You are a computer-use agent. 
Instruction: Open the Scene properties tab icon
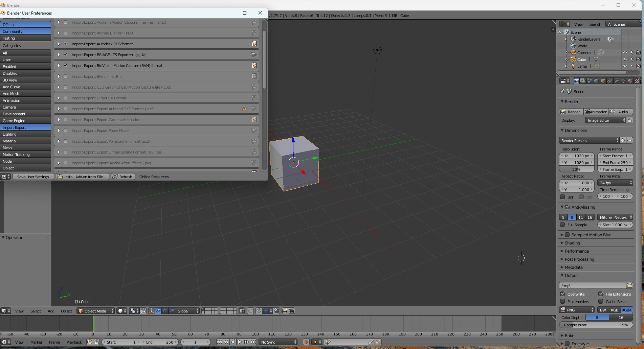[x=590, y=81]
